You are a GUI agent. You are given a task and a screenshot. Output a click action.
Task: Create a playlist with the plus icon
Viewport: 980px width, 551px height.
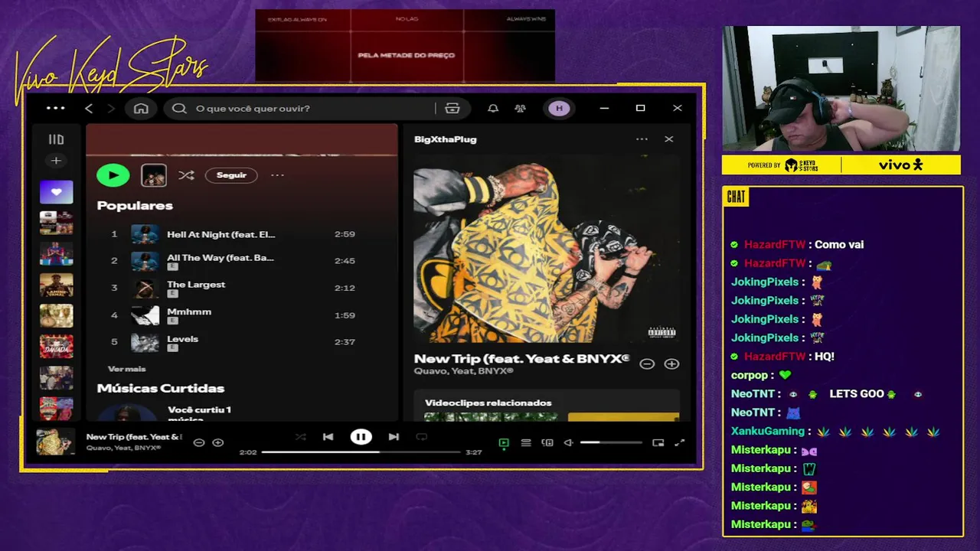point(56,161)
